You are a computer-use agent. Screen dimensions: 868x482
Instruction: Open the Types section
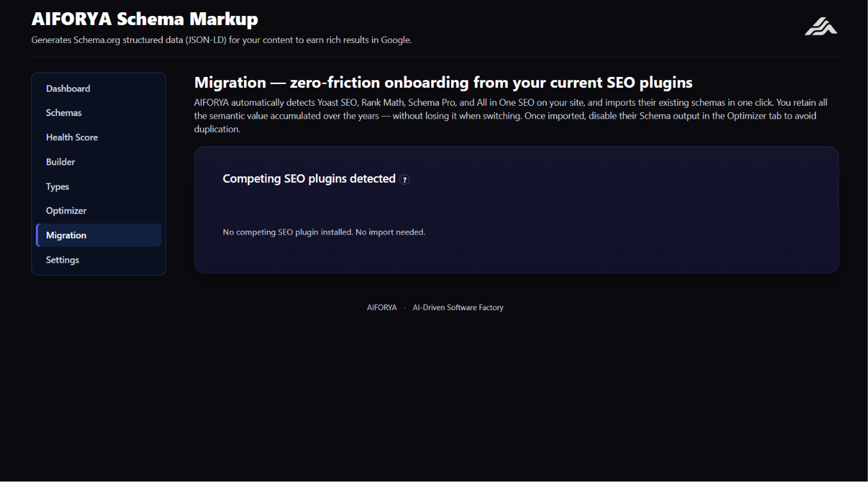pos(99,187)
